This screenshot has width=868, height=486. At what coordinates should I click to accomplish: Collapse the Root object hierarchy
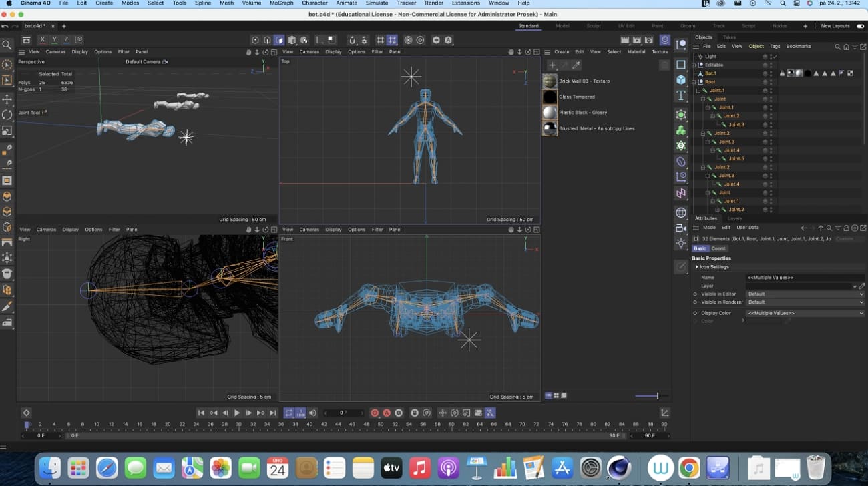point(694,82)
